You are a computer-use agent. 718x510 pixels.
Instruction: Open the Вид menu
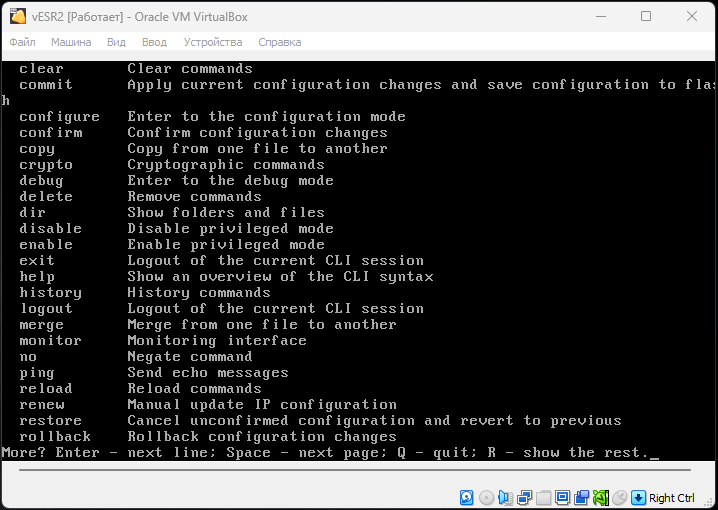pos(116,42)
